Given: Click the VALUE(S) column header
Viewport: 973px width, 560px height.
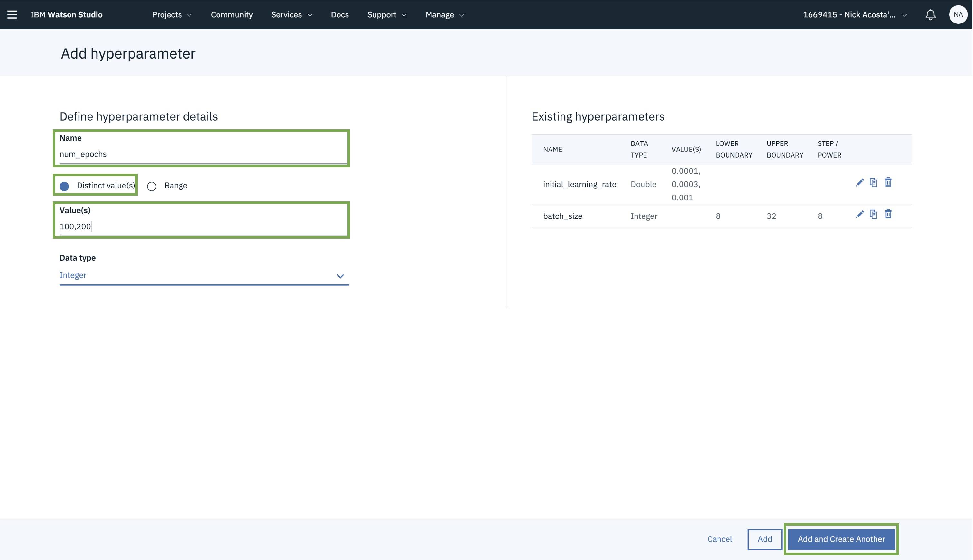Looking at the screenshot, I should (686, 149).
